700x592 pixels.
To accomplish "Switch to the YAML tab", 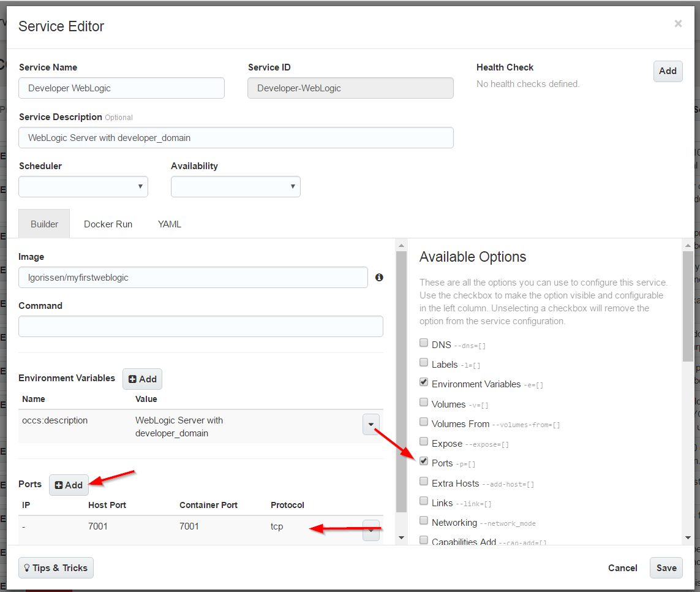I will tap(170, 224).
